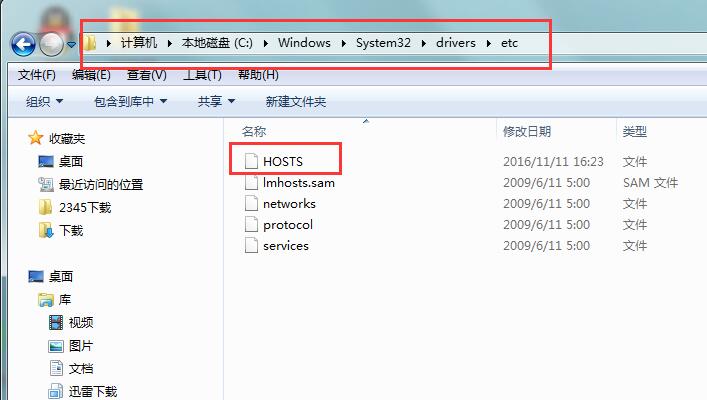Sort files by 修改日期 column

[527, 131]
